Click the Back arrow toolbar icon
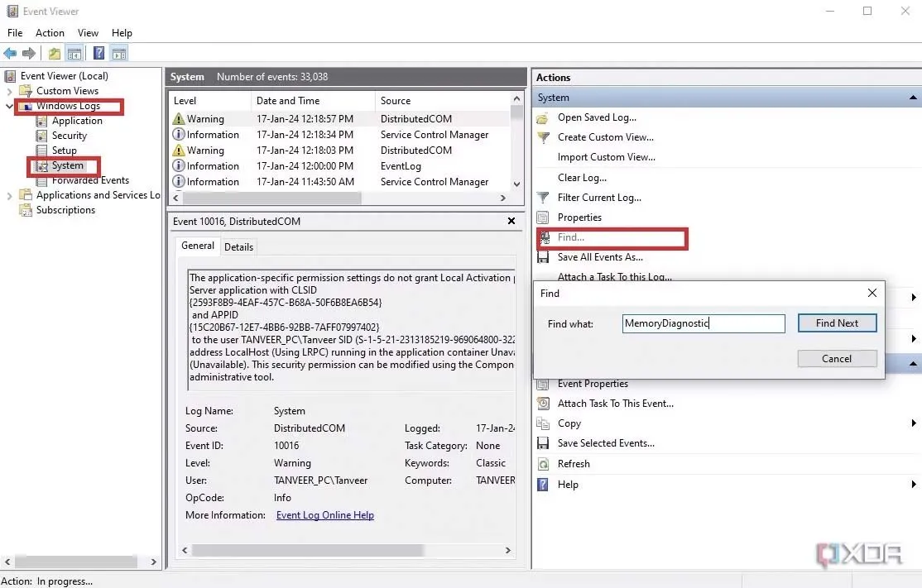Image resolution: width=922 pixels, height=588 pixels. click(10, 54)
